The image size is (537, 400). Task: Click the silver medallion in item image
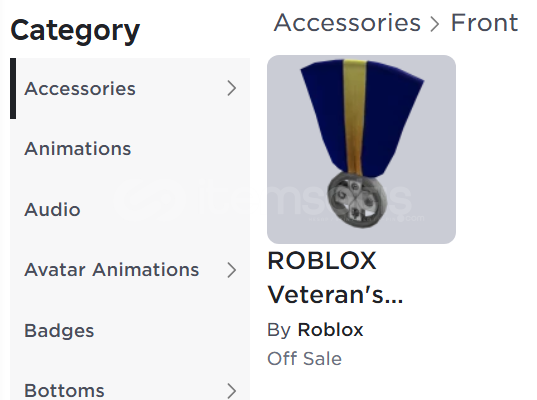coord(357,200)
